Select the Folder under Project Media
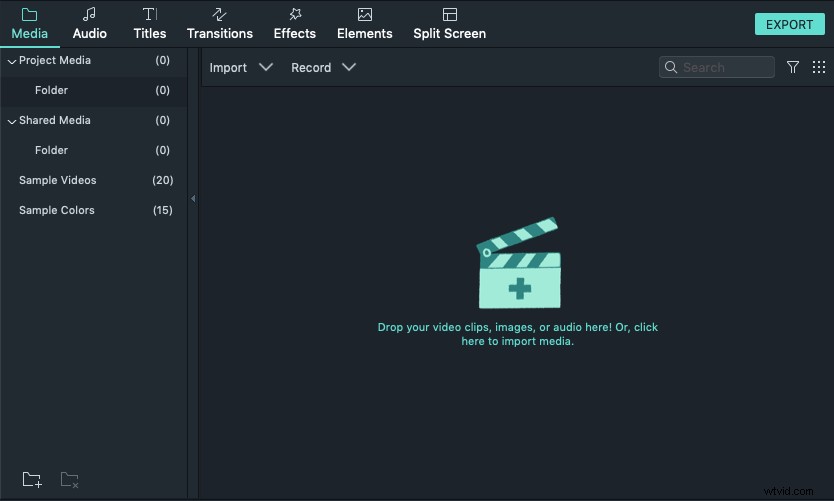This screenshot has height=501, width=834. 94,90
